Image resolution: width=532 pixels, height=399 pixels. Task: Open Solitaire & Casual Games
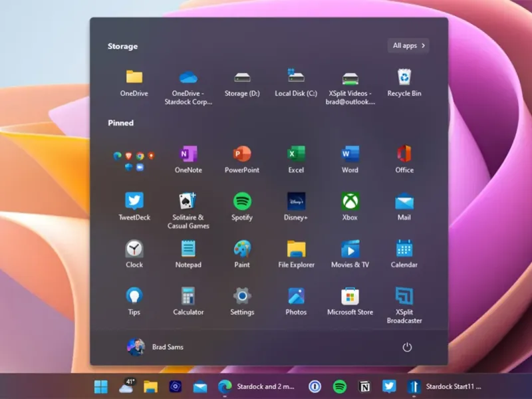[188, 211]
